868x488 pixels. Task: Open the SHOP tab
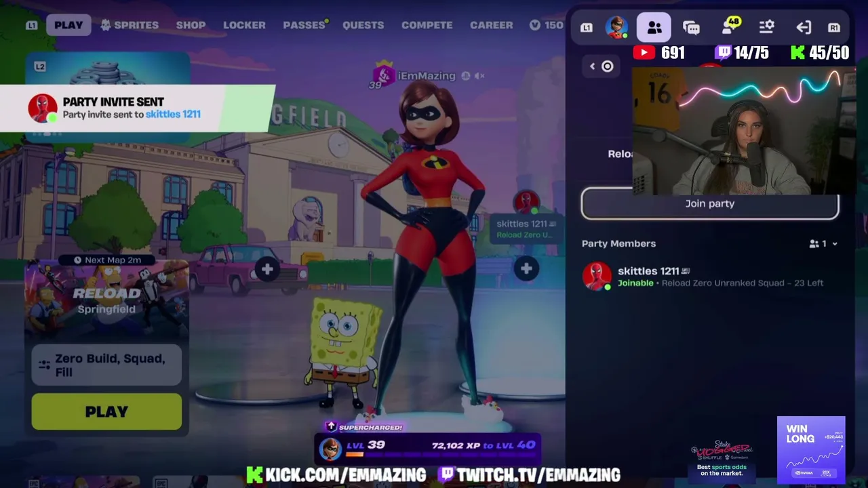point(191,25)
